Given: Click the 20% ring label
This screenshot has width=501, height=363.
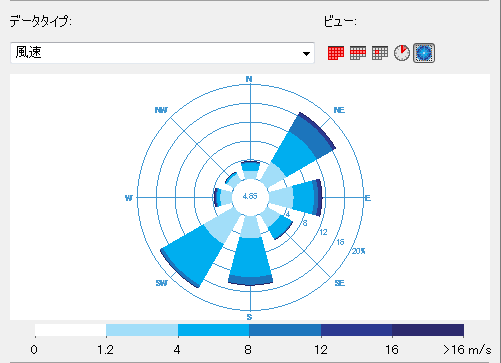Looking at the screenshot, I should point(359,251).
